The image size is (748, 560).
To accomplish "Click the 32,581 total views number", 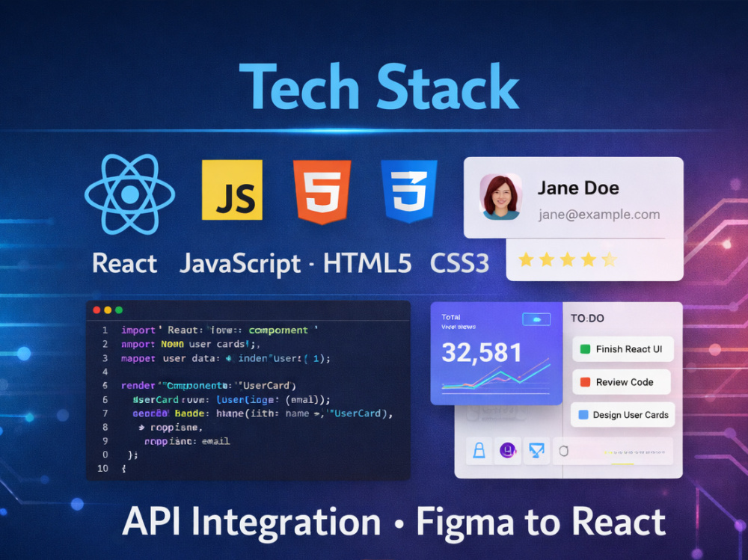I will click(482, 353).
